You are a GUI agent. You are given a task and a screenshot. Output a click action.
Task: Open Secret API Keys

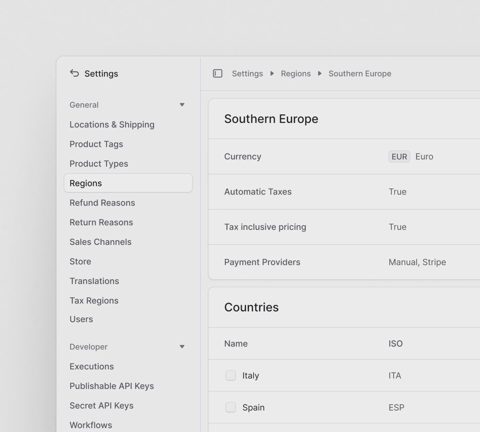(x=101, y=406)
